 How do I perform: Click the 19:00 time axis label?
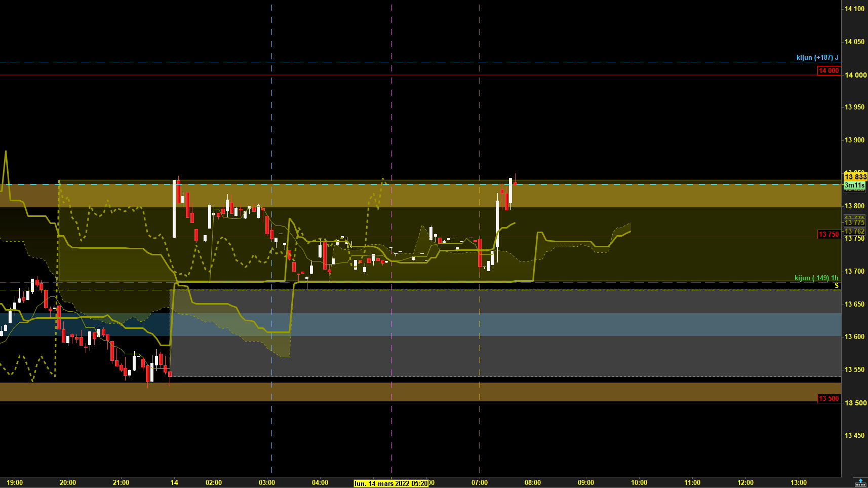click(x=15, y=483)
